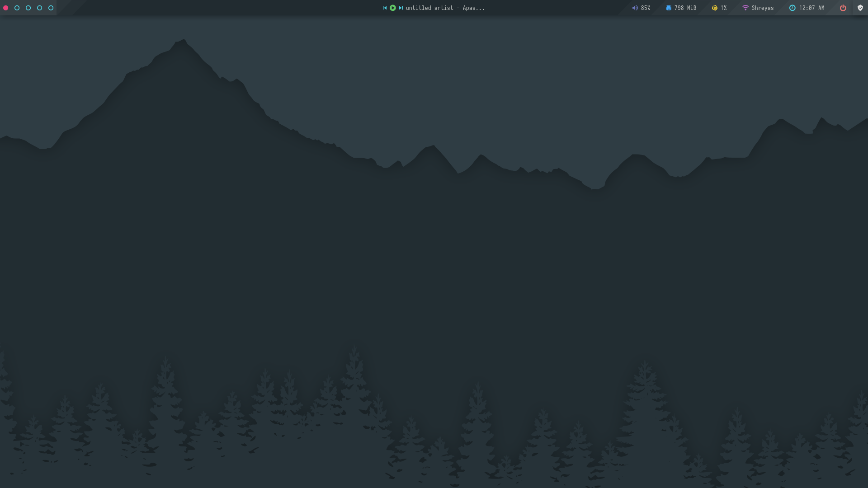Click the blue memory chip icon

668,8
